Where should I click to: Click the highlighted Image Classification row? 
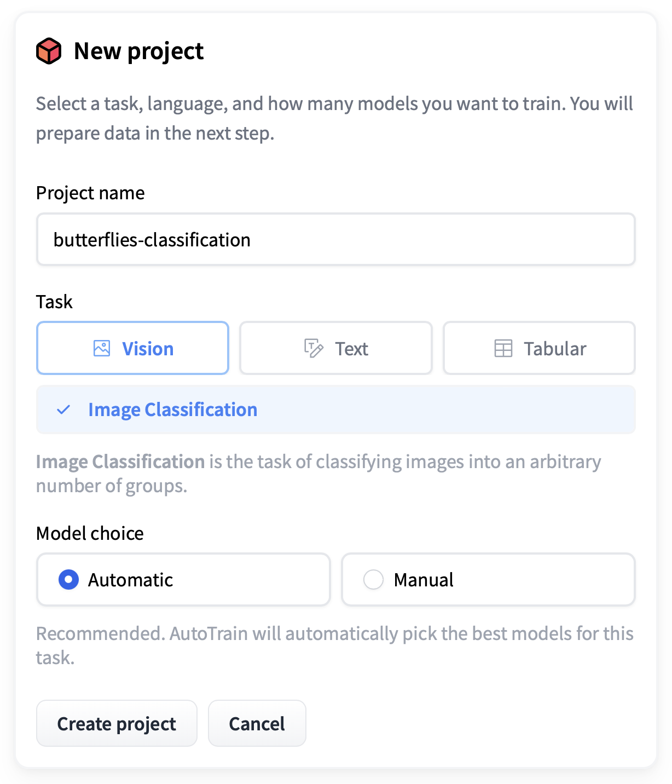pos(335,410)
